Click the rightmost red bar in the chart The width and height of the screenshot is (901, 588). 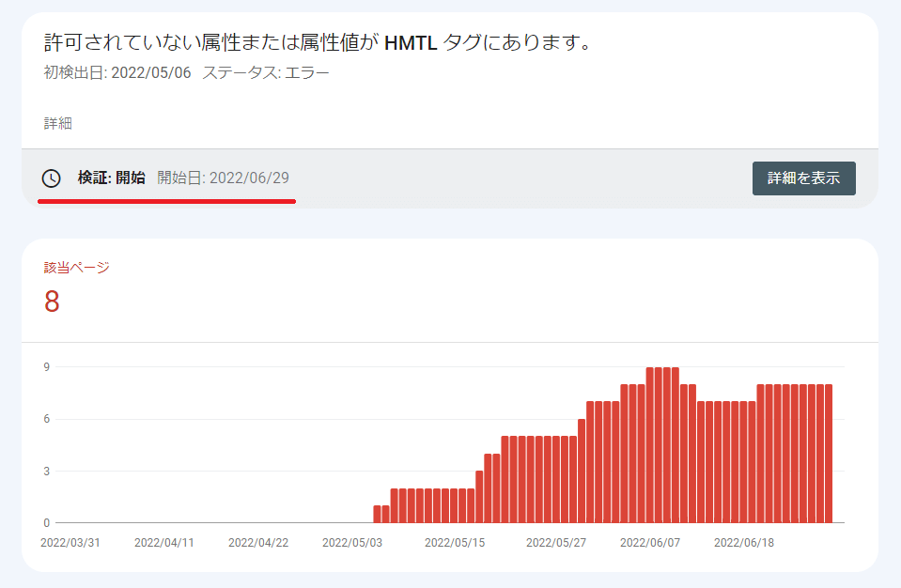pos(828,454)
